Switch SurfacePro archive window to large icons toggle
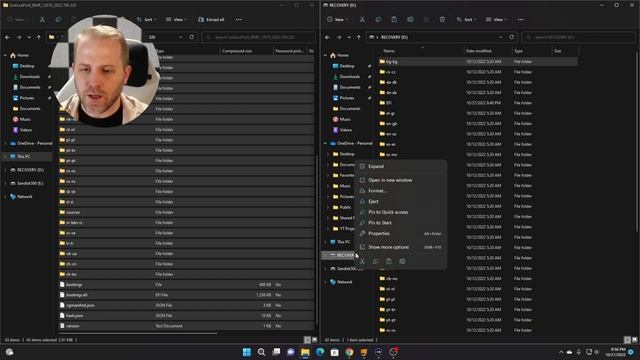The width and height of the screenshot is (640, 360). point(314,340)
